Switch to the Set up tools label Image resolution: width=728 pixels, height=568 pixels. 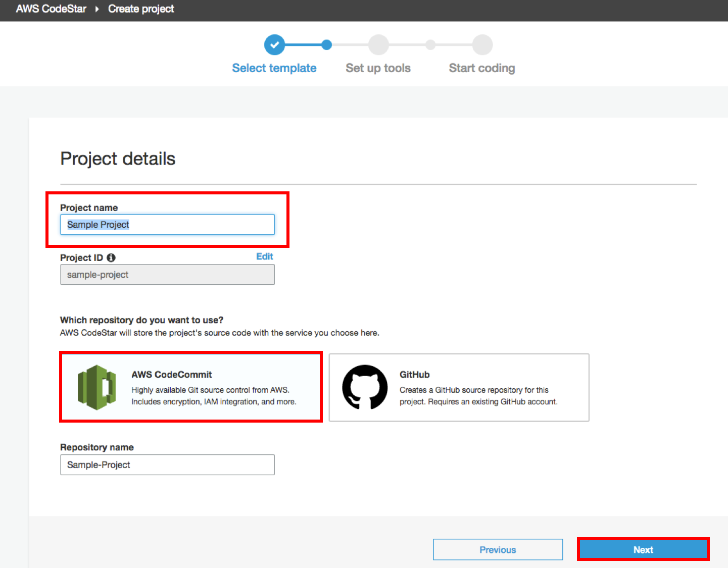(378, 68)
